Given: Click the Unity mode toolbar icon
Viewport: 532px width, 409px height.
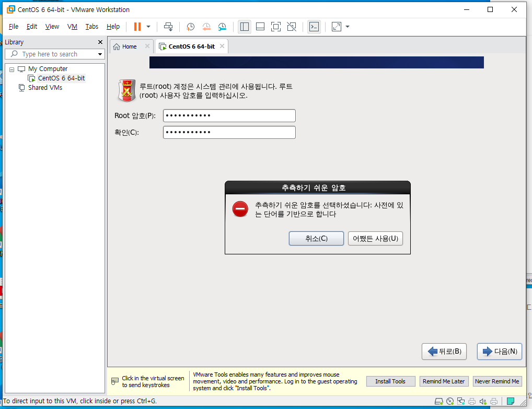Looking at the screenshot, I should (292, 27).
